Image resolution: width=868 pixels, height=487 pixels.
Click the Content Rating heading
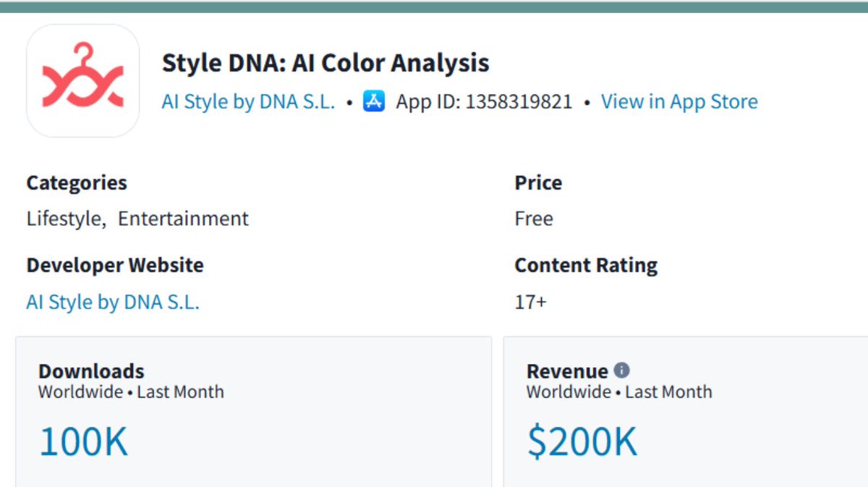click(x=586, y=266)
